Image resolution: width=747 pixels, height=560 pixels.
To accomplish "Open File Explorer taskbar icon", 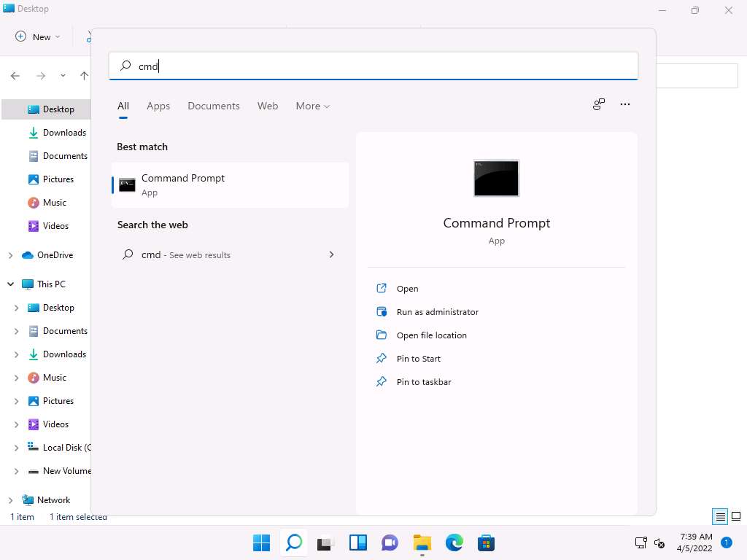I will pyautogui.click(x=422, y=542).
